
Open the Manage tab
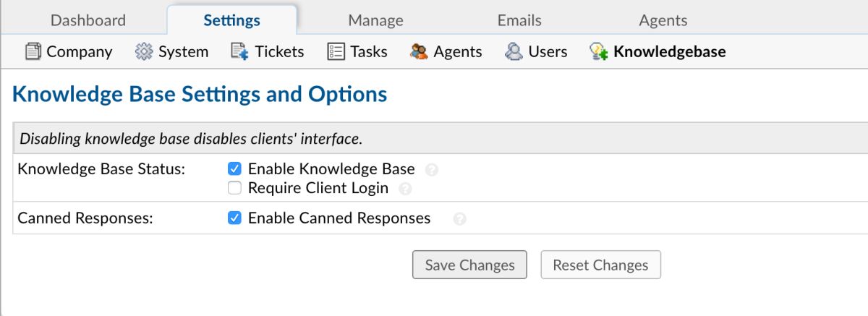point(375,20)
